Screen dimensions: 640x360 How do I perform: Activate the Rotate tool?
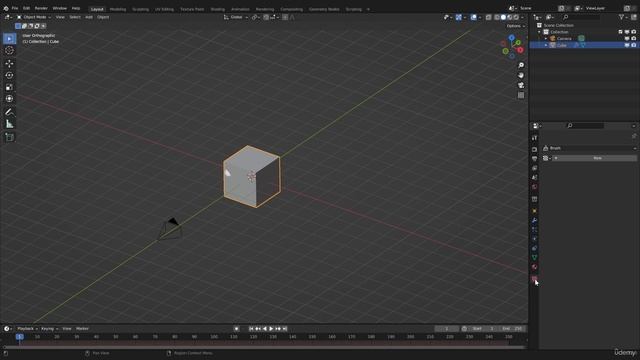(9, 75)
